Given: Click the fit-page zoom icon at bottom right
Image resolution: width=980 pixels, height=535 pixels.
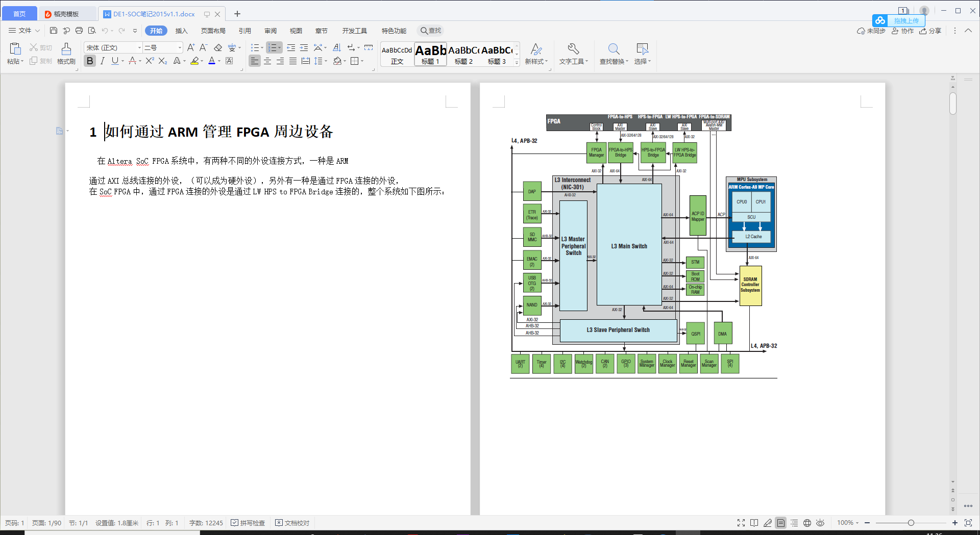Looking at the screenshot, I should coord(968,523).
